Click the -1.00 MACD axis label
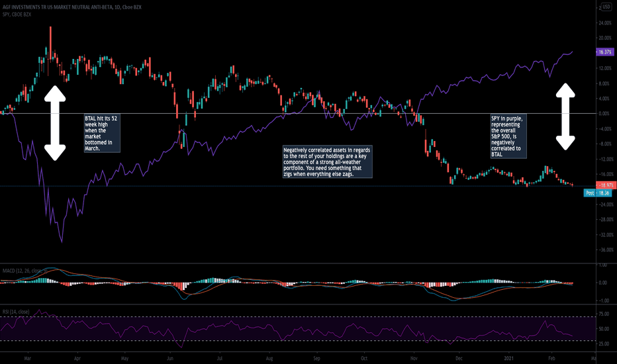 (x=604, y=300)
